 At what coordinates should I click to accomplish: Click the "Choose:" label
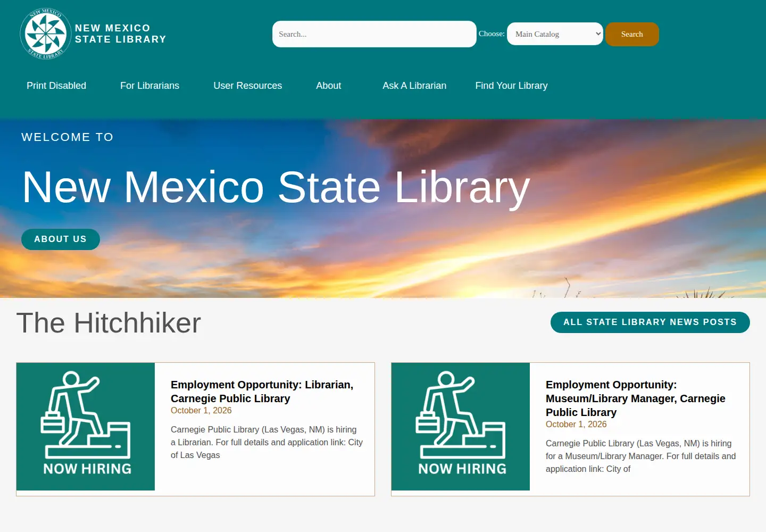492,34
